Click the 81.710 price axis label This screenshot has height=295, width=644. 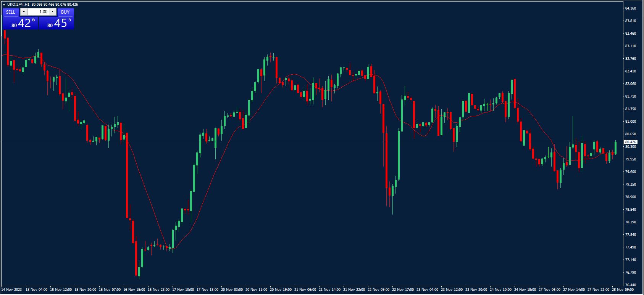pyautogui.click(x=631, y=96)
